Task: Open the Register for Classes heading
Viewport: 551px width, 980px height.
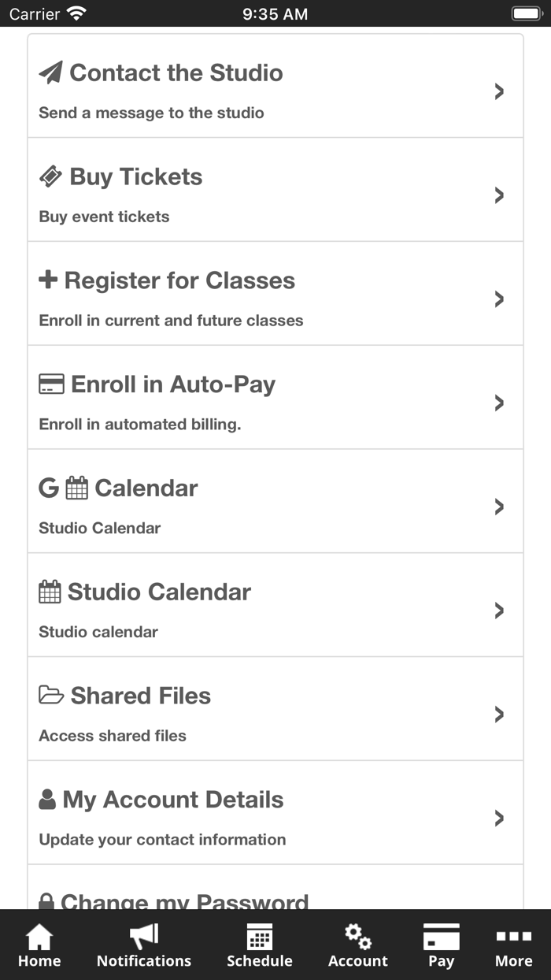Action: point(179,280)
